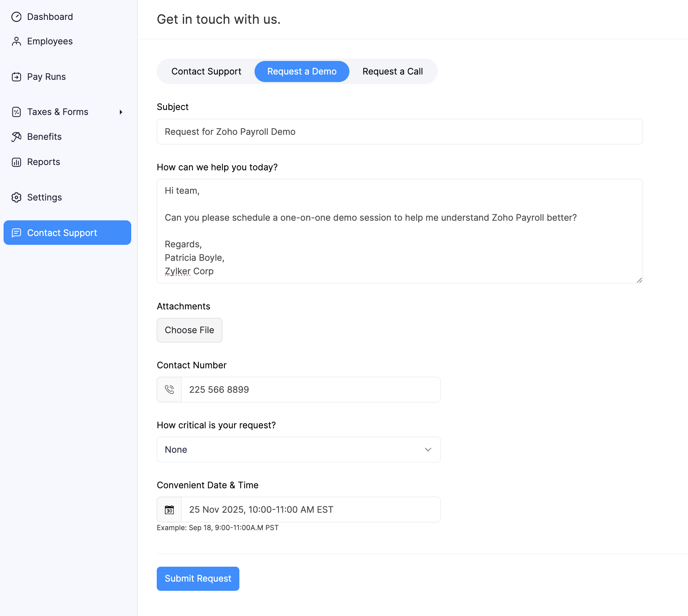The width and height of the screenshot is (688, 616).
Task: Switch to the Request a Call tab
Action: (392, 71)
